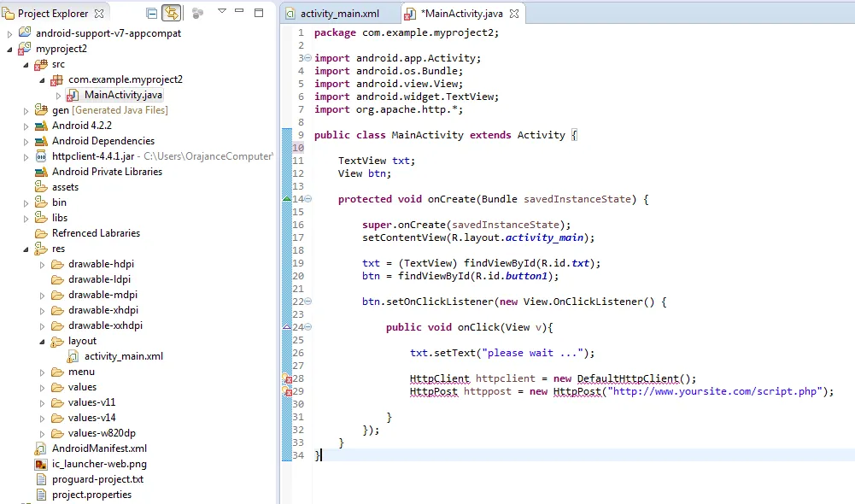Click the focus on active task icon
This screenshot has height=504, width=855.
click(197, 13)
